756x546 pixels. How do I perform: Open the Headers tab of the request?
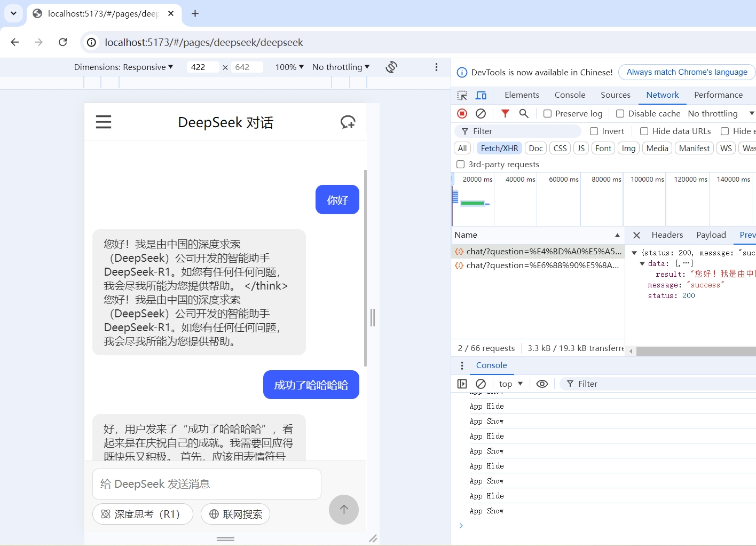667,235
